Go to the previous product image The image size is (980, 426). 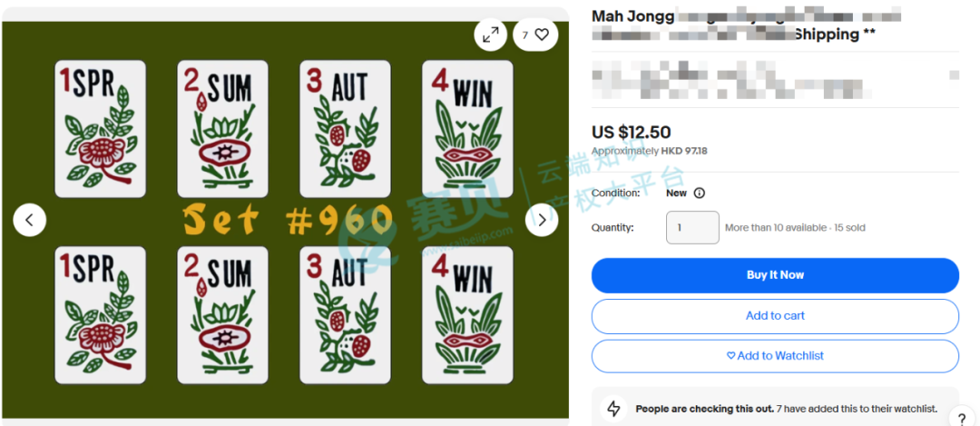click(29, 220)
